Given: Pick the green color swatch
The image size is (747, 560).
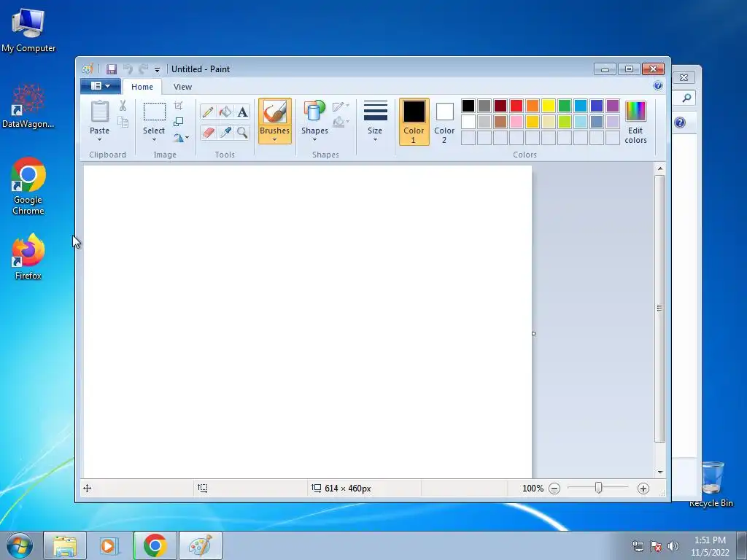Looking at the screenshot, I should [565, 106].
